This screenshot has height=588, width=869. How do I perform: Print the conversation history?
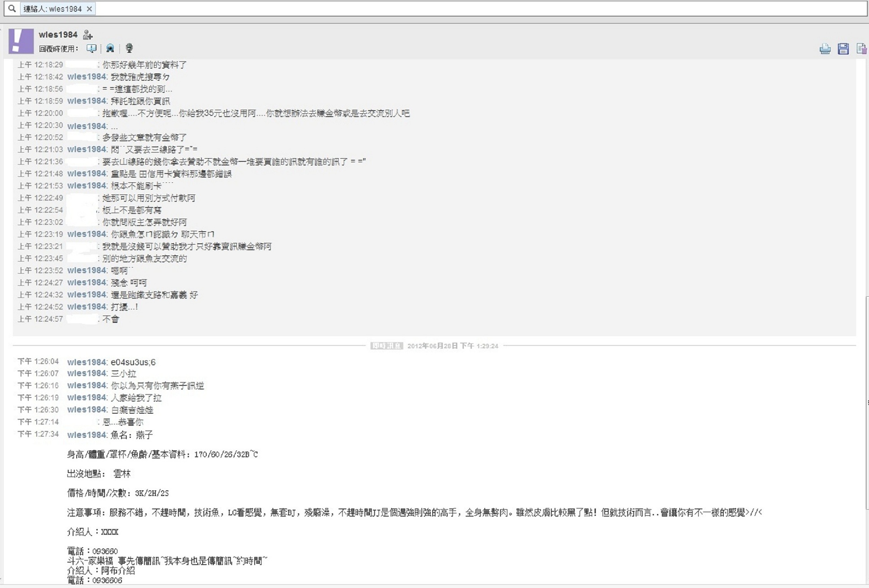[x=825, y=48]
